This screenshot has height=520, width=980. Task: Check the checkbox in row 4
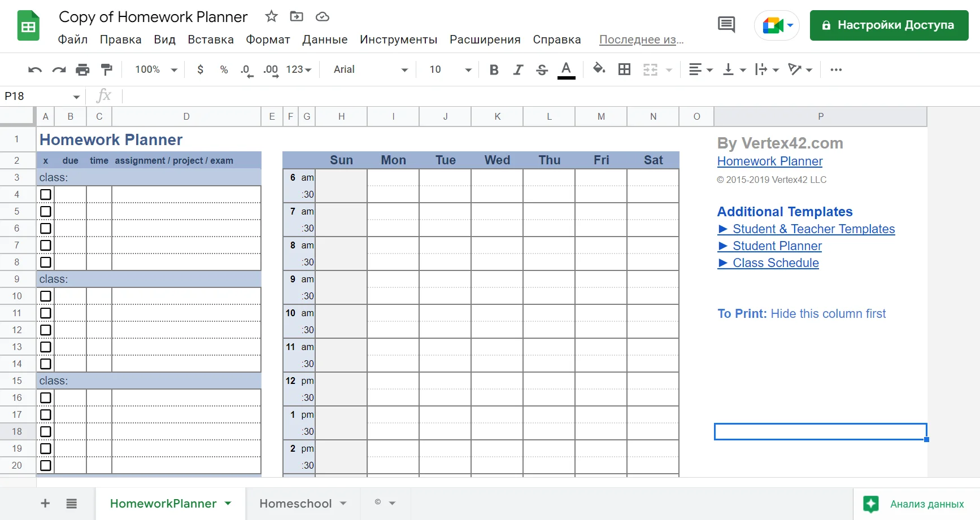46,195
